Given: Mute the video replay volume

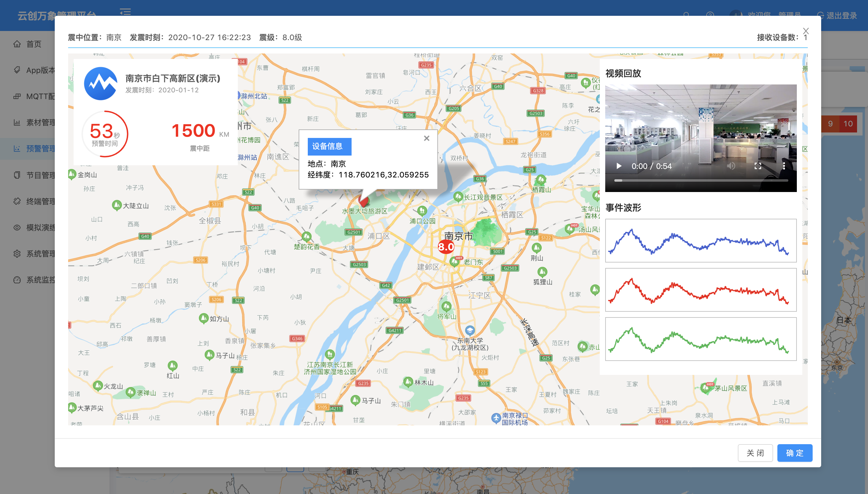Looking at the screenshot, I should click(x=731, y=166).
